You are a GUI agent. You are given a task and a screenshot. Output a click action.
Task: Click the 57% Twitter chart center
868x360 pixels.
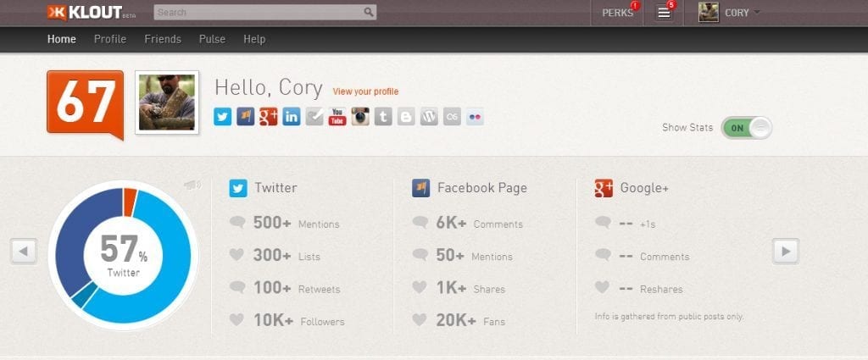point(124,256)
